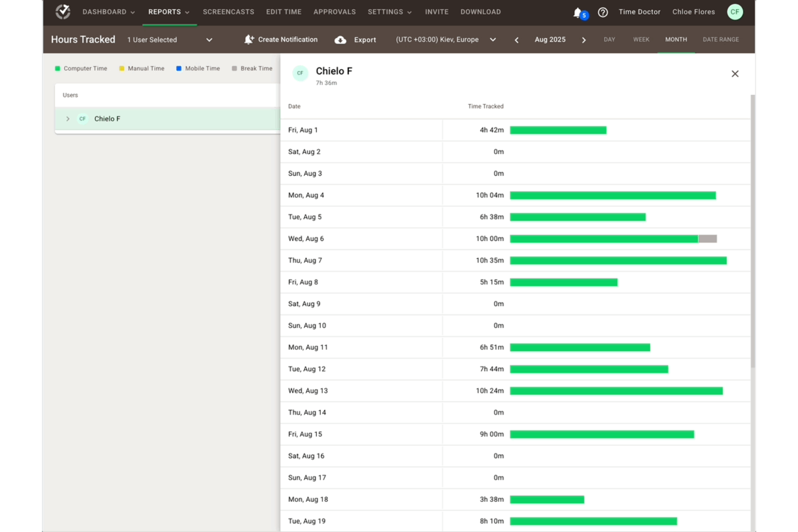Open the 1 User Selected dropdown
The width and height of the screenshot is (798, 532).
(209, 39)
